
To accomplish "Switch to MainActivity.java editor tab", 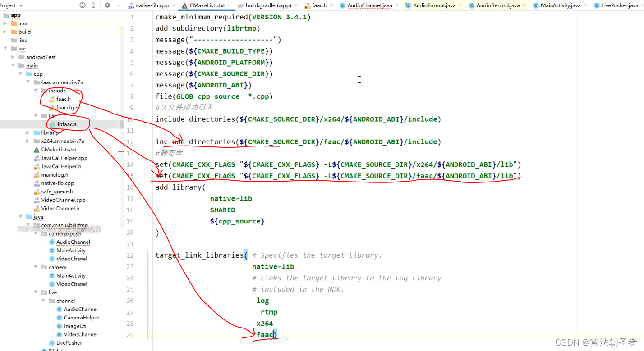I will tap(561, 5).
